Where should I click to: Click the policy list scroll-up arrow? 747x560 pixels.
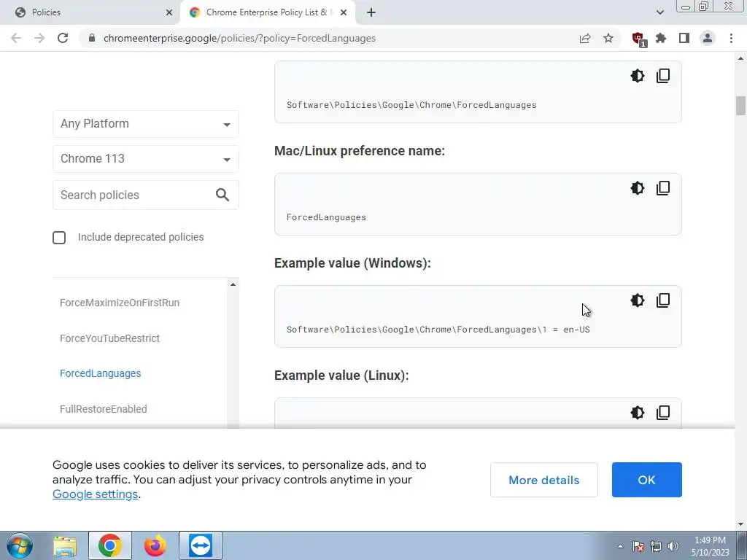233,284
